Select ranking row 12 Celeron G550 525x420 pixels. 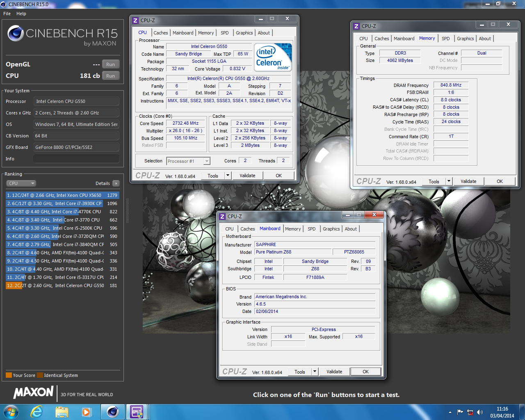coord(62,285)
